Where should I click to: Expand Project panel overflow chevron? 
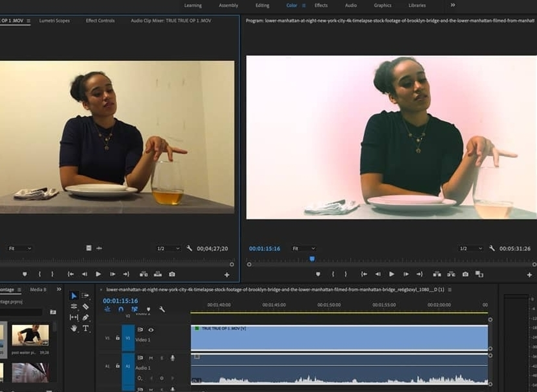[59, 289]
